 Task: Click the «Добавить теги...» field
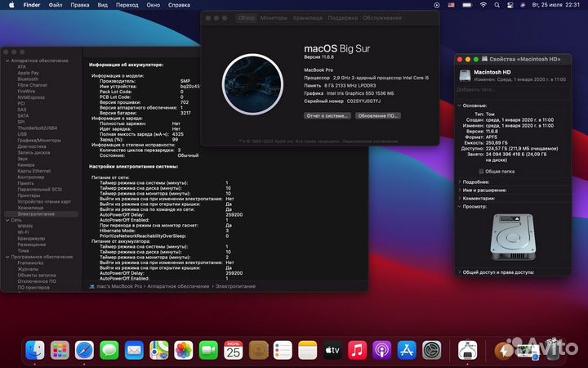pyautogui.click(x=513, y=90)
